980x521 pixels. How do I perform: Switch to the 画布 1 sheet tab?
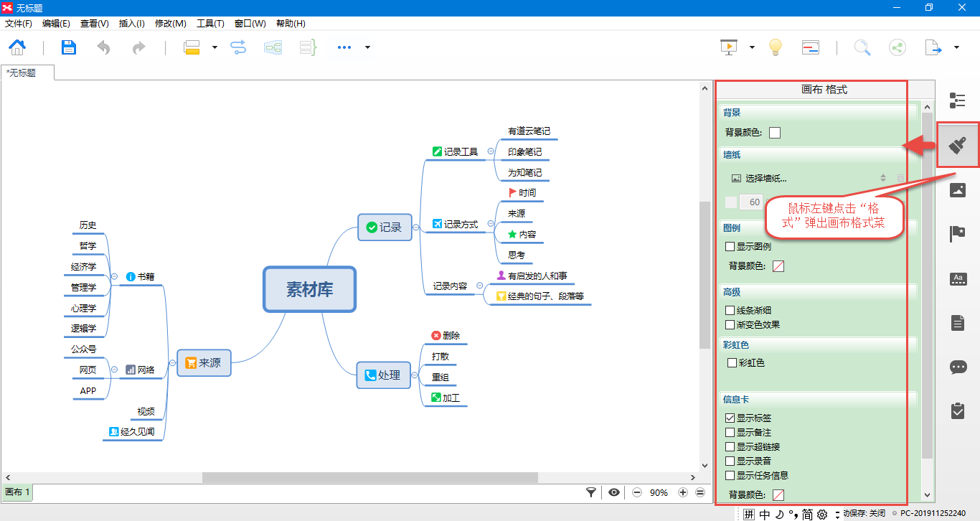(18, 492)
